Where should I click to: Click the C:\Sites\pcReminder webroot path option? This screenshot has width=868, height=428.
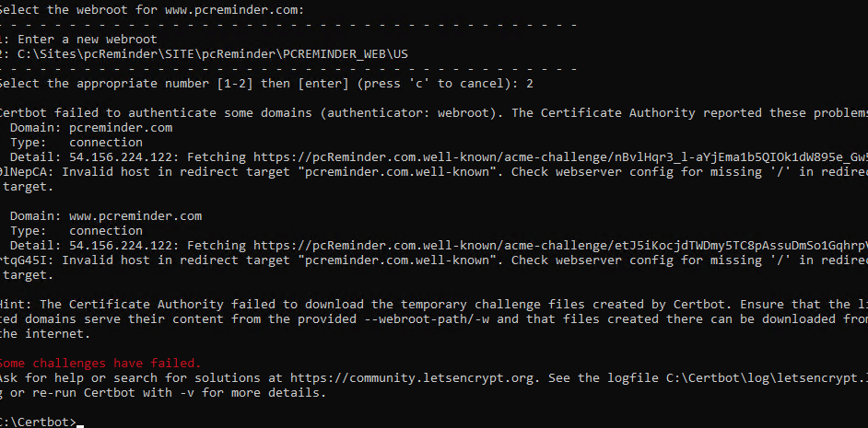click(x=212, y=54)
